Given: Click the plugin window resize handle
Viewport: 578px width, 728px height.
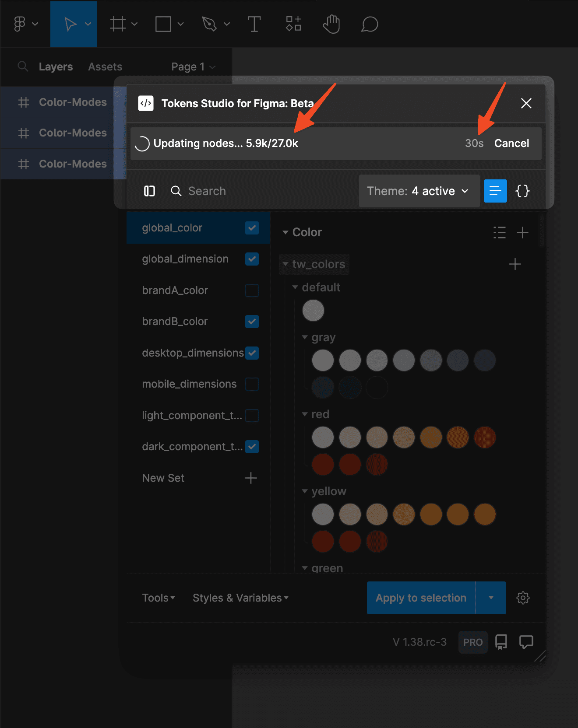Looking at the screenshot, I should tap(540, 656).
